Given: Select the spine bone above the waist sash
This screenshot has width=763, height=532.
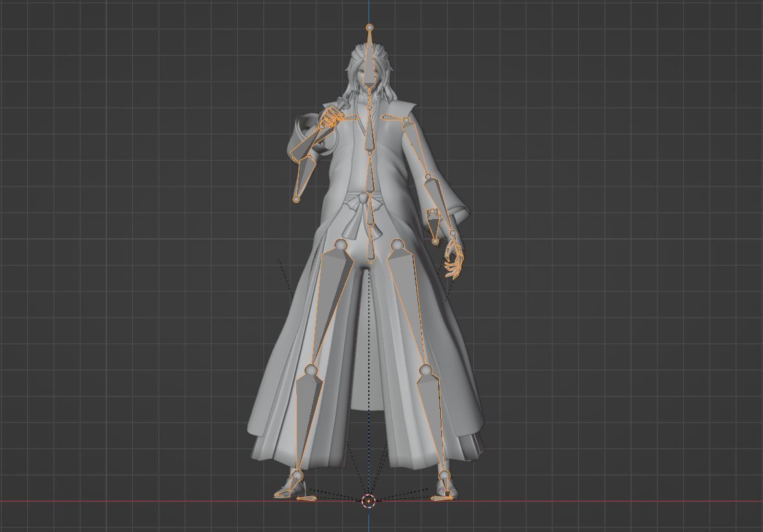Looking at the screenshot, I should click(x=370, y=172).
